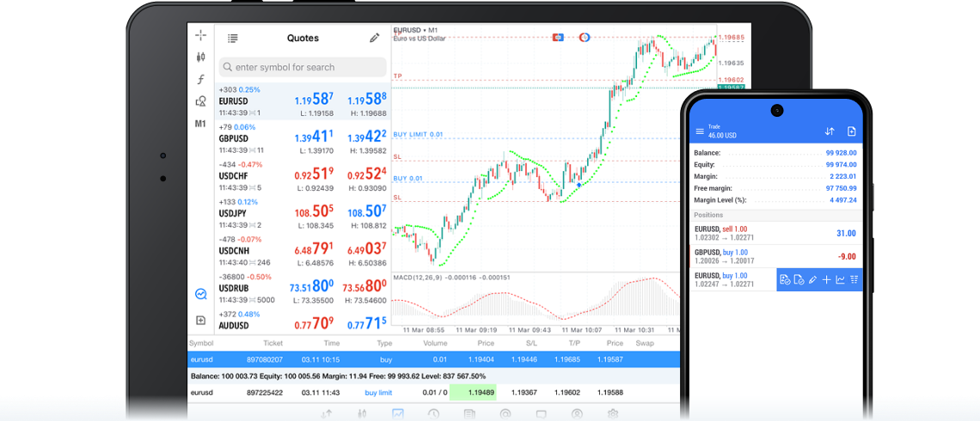Viewport: 980px width, 421px height.
Task: Open the indicators (f) tool in sidebar
Action: (x=200, y=79)
